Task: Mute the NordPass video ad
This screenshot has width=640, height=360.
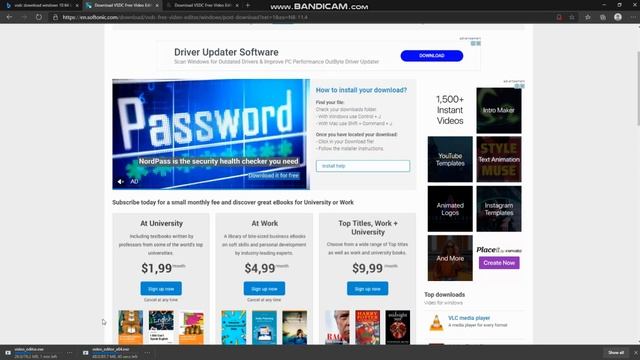Action: (x=120, y=182)
